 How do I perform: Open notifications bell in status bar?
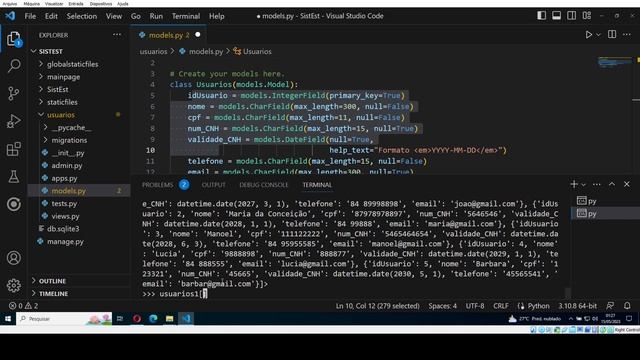pos(627,306)
